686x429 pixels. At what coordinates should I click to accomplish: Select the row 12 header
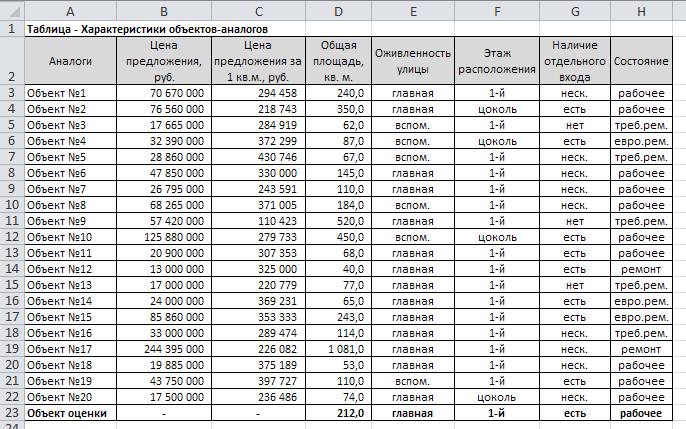(x=10, y=237)
